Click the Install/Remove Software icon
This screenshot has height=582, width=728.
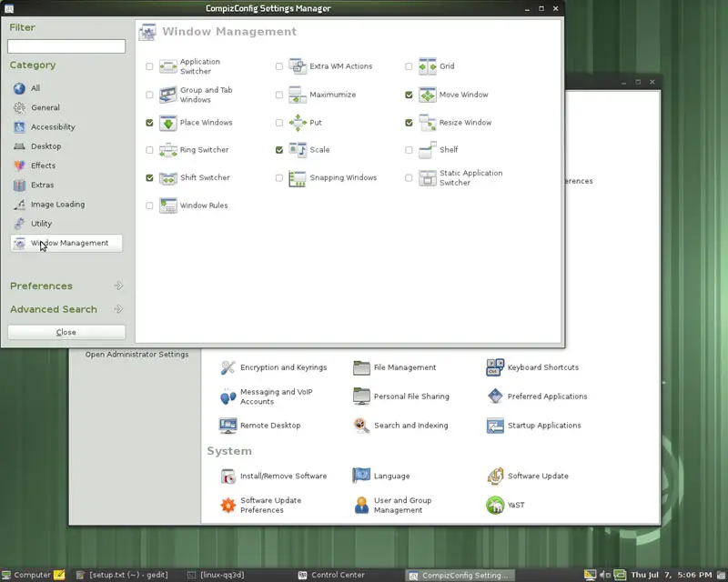(228, 477)
